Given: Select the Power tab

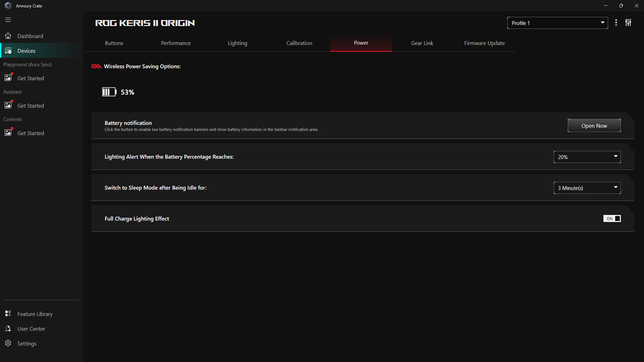Looking at the screenshot, I should click(x=361, y=43).
